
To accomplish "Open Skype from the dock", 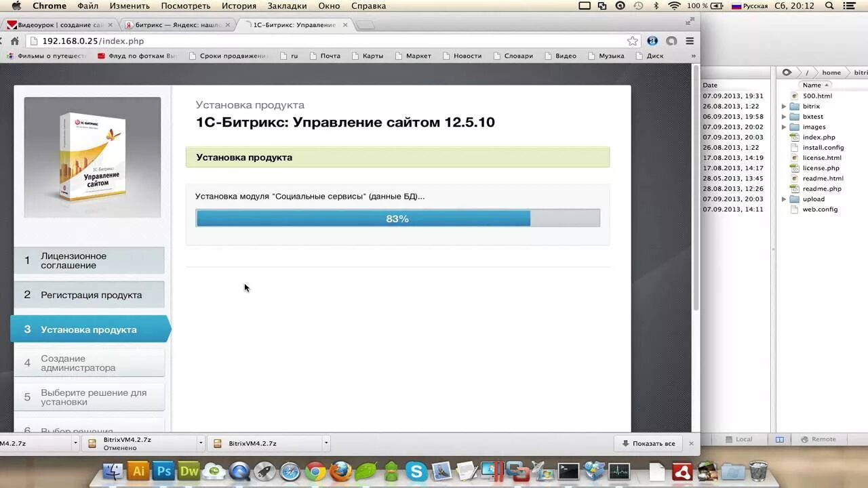I will (416, 471).
